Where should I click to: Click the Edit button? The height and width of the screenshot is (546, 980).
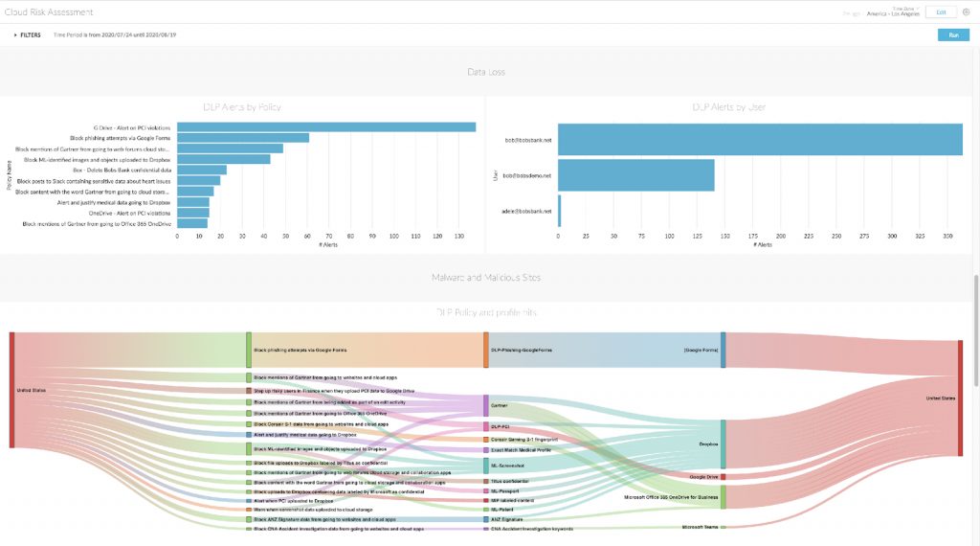coord(941,11)
